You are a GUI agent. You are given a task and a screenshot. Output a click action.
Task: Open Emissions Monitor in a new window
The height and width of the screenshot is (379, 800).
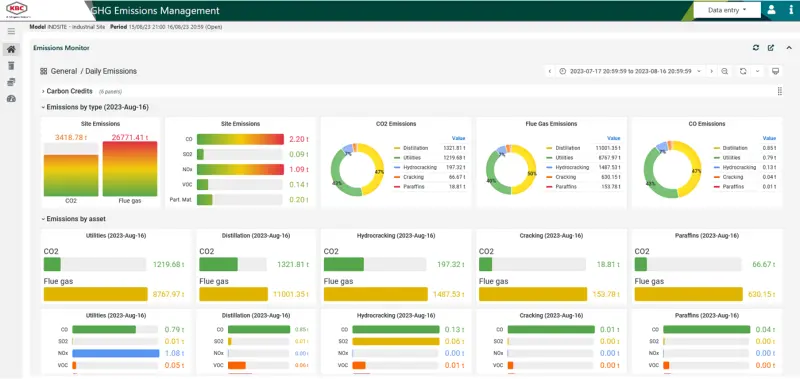point(771,48)
